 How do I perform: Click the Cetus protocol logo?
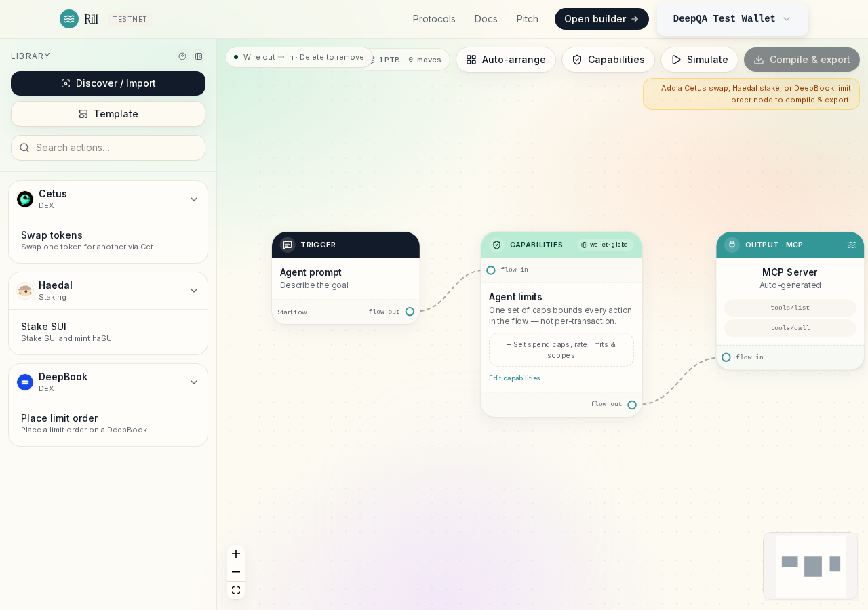pyautogui.click(x=25, y=199)
